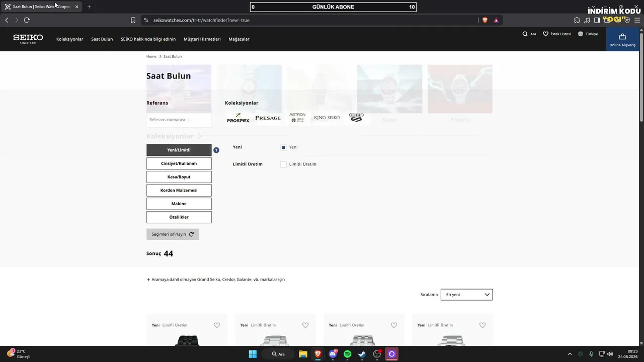Open Discord from the taskbar
The width and height of the screenshot is (644, 362).
pyautogui.click(x=333, y=354)
